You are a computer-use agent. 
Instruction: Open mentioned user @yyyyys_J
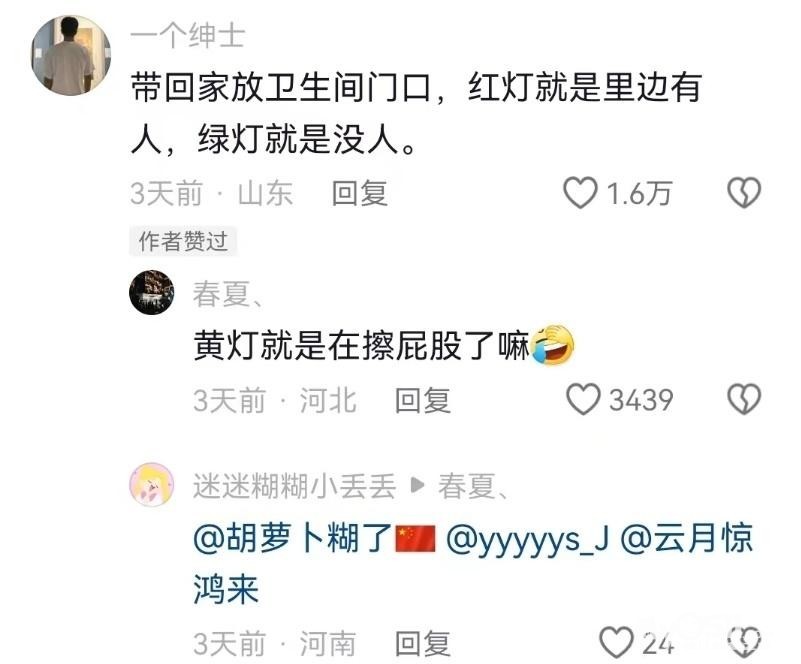528,539
